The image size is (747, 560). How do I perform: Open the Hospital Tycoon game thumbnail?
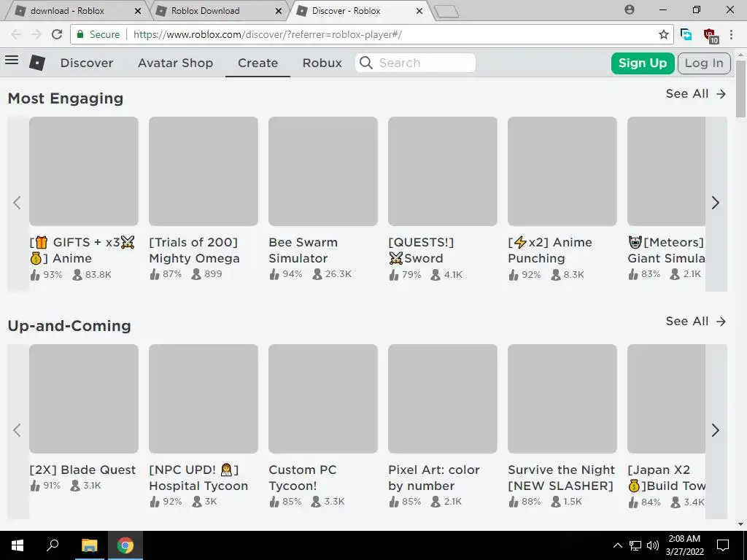(204, 399)
